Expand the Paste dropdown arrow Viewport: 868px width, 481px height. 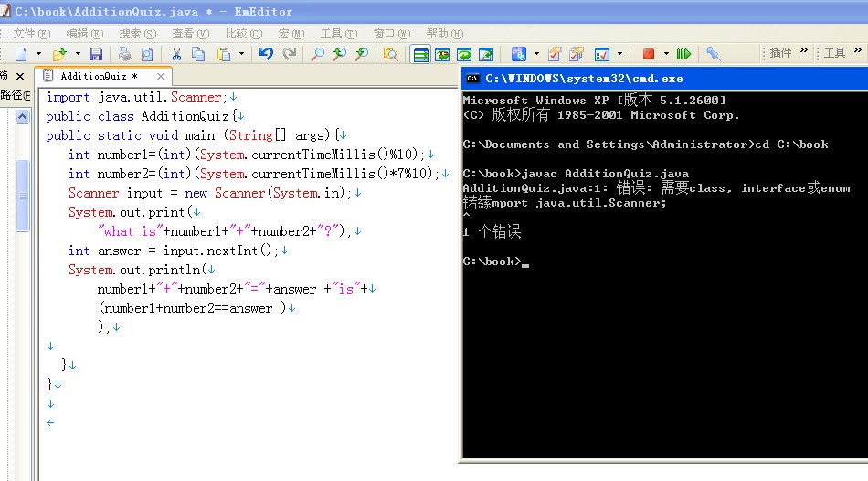pyautogui.click(x=241, y=54)
